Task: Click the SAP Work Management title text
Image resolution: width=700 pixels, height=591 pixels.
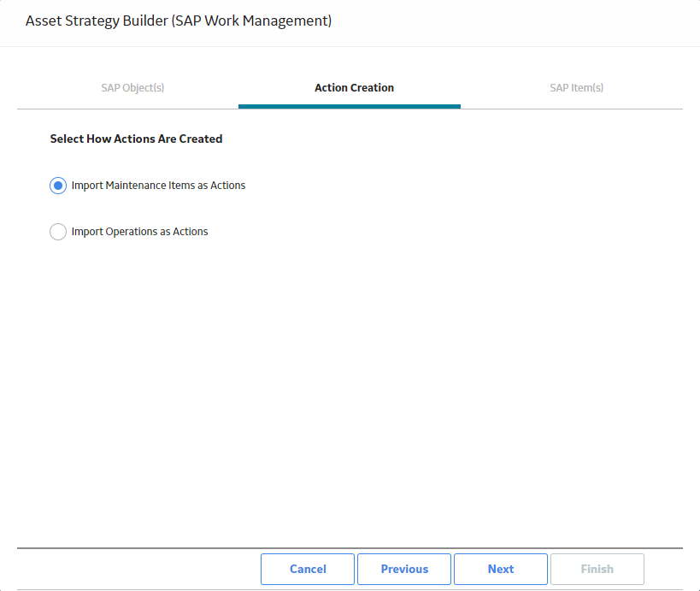Action: [252, 21]
